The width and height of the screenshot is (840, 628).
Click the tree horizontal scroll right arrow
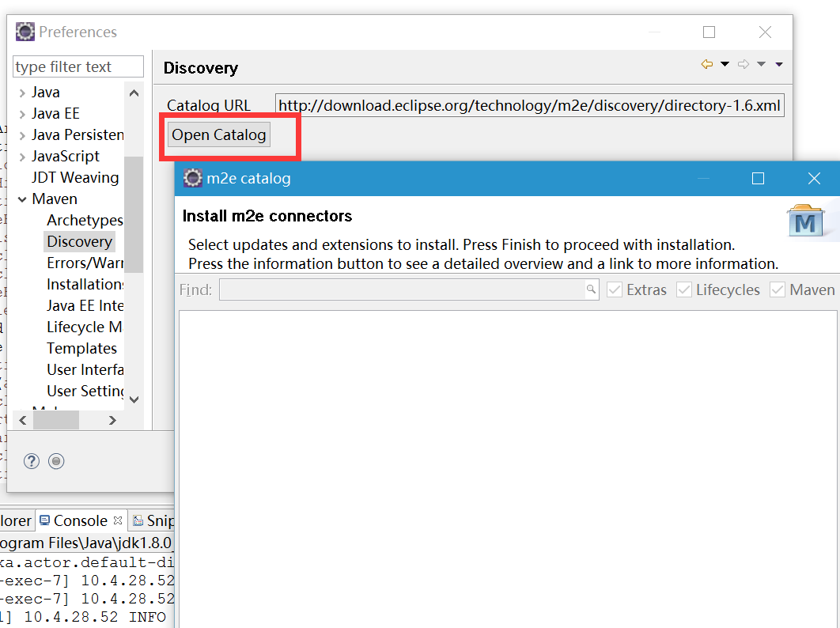click(112, 420)
